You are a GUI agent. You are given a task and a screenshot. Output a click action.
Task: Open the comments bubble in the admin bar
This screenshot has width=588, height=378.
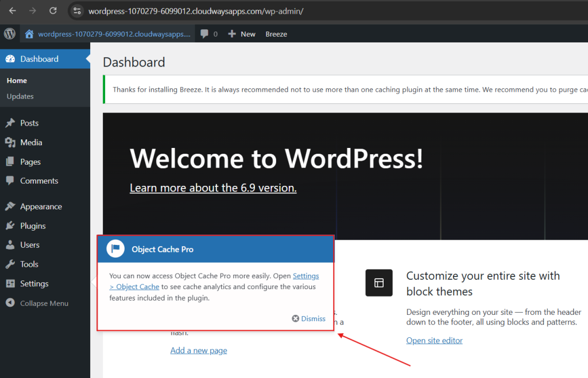[204, 34]
